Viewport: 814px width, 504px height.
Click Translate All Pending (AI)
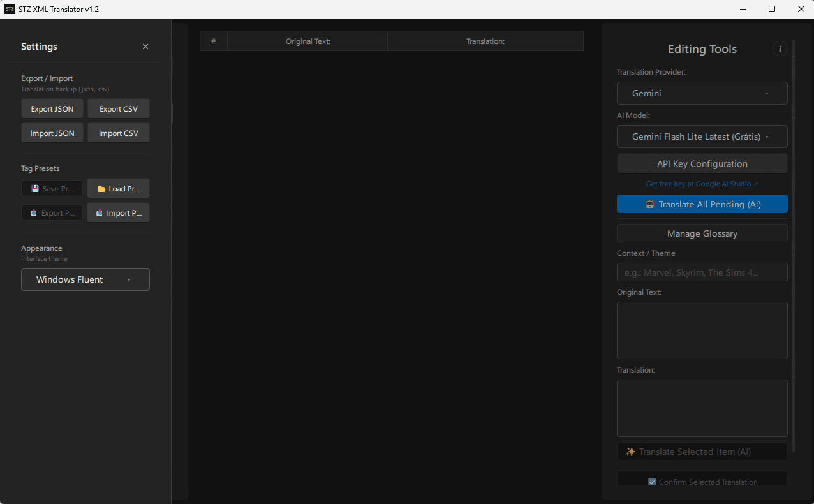point(702,204)
